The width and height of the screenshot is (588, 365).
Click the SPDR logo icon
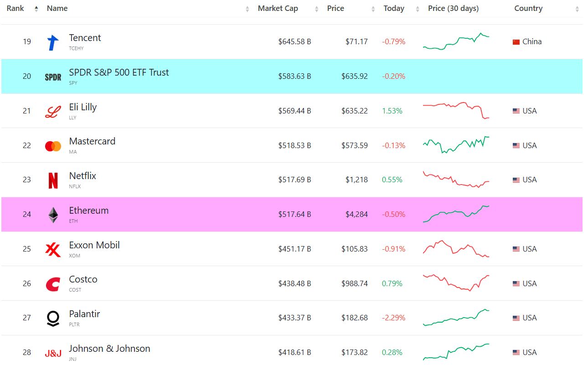tap(53, 77)
